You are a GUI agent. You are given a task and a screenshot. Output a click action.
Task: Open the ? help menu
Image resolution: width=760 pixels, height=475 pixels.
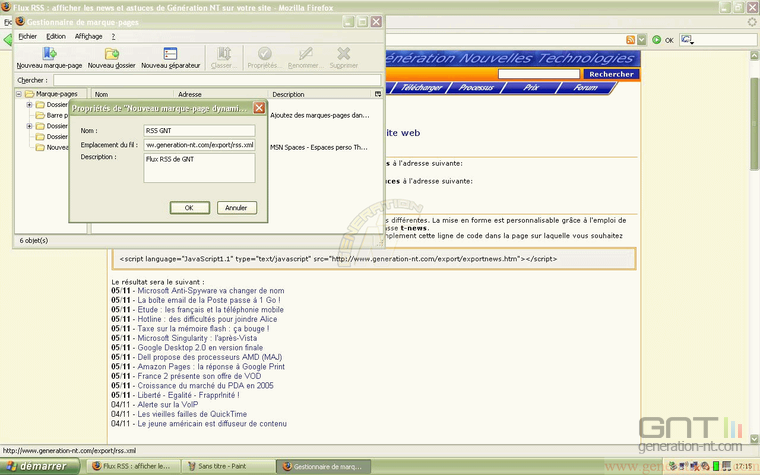(113, 36)
